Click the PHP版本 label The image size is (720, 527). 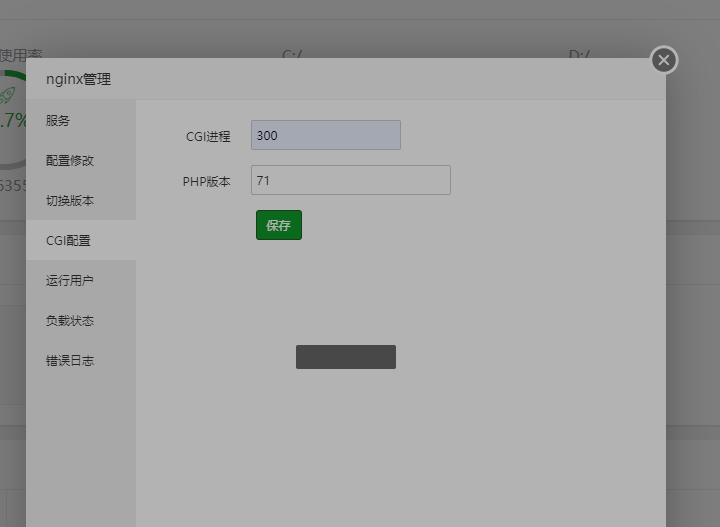[207, 182]
